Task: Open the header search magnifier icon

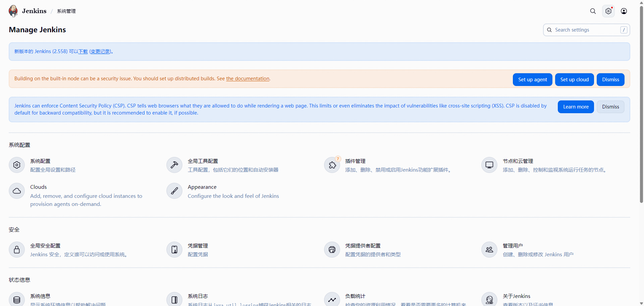Action: point(593,11)
